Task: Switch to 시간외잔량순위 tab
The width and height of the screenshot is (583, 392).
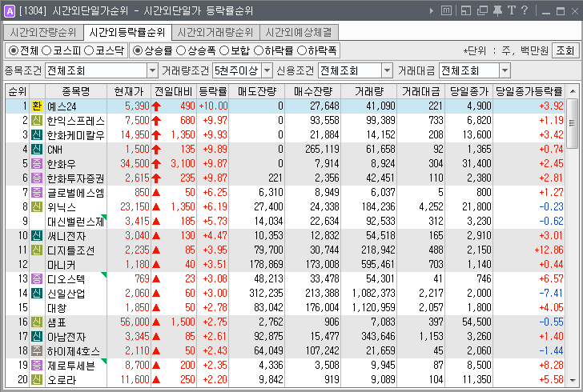Action: (x=43, y=32)
